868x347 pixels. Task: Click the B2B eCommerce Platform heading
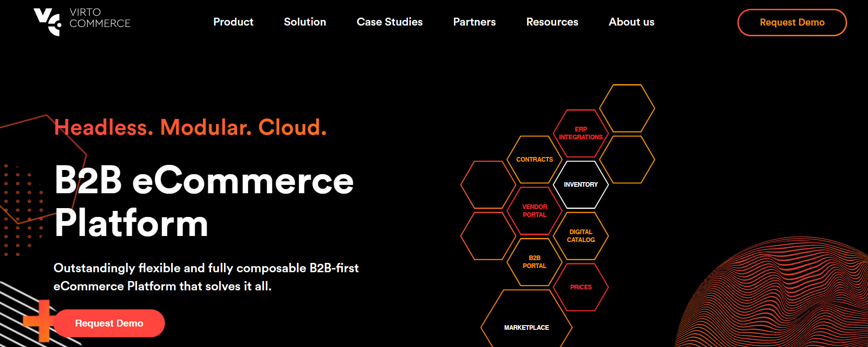point(204,202)
